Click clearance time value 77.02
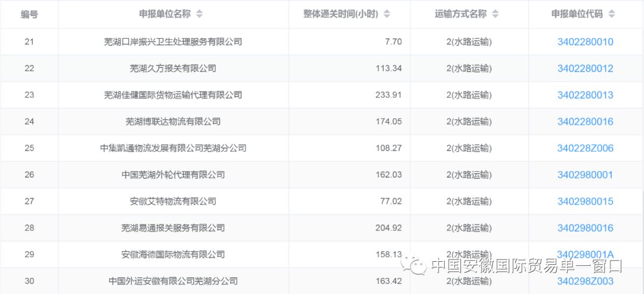 coord(391,202)
